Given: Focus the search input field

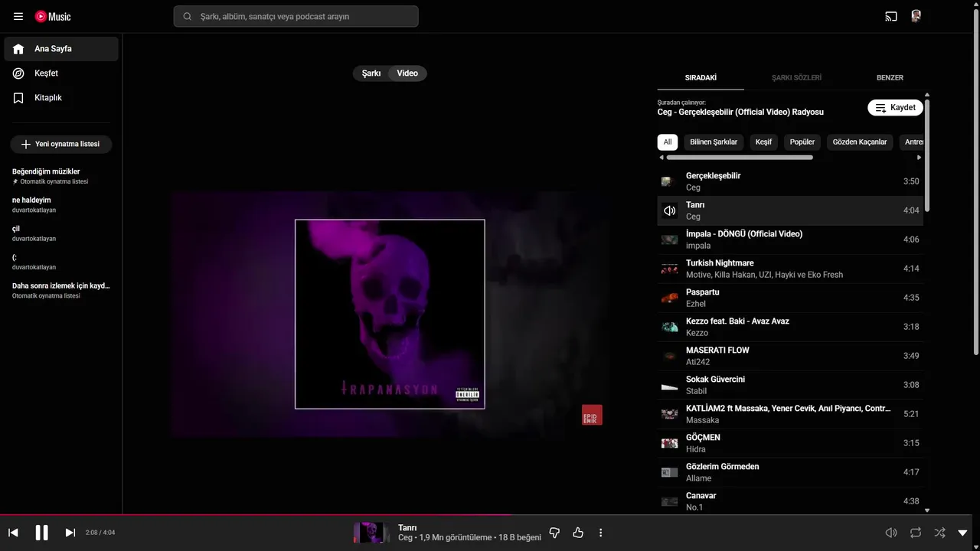Looking at the screenshot, I should coord(296,16).
